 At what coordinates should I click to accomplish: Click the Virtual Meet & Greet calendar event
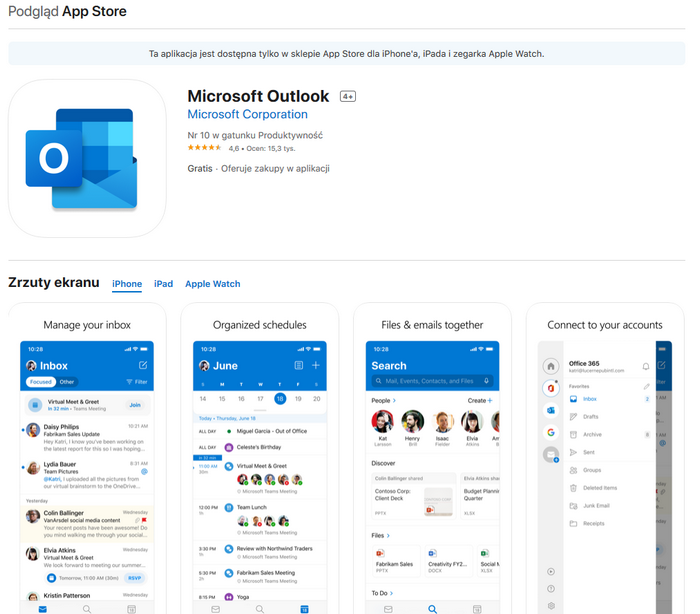click(260, 477)
